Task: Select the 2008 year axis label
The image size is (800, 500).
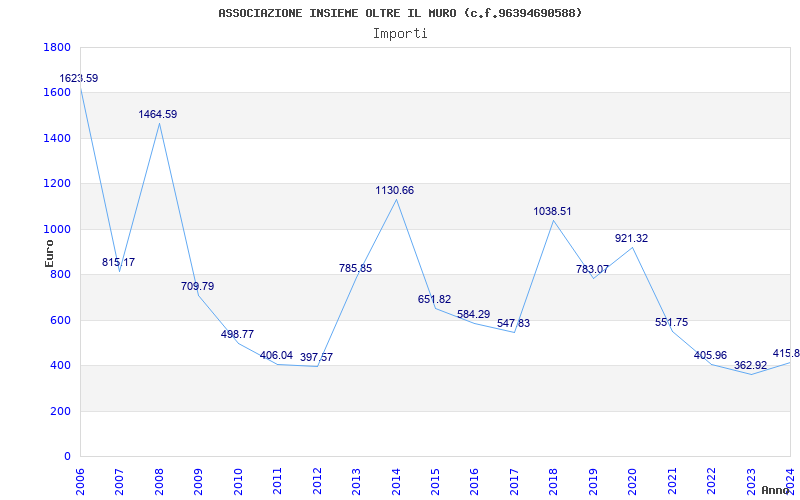Action: point(159,480)
